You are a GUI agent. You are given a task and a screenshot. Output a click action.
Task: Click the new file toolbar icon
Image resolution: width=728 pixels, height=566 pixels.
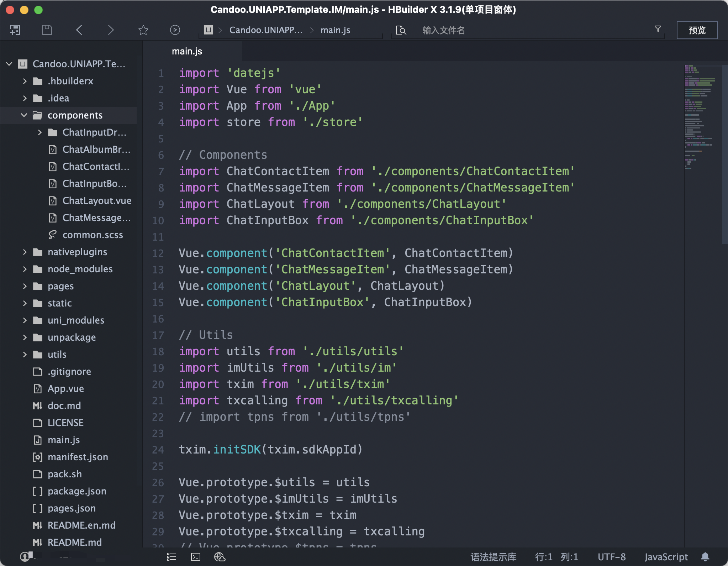coord(15,30)
